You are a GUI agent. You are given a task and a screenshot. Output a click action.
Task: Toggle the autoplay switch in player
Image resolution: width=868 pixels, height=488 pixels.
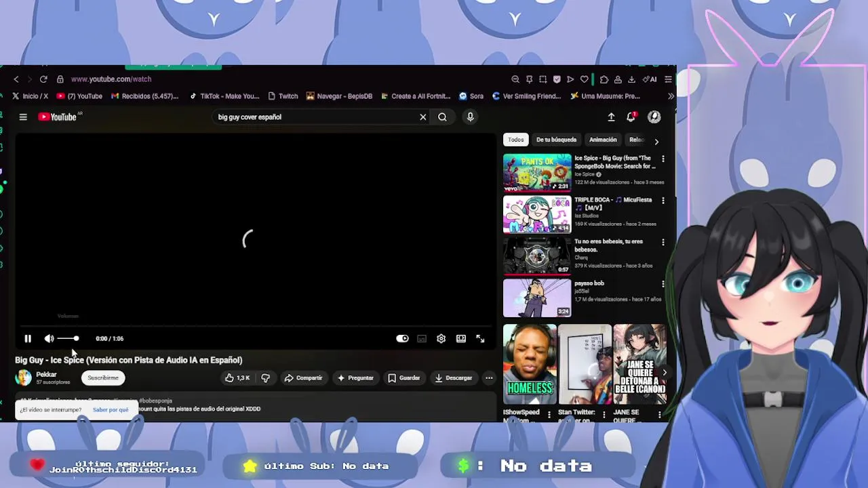[402, 338]
